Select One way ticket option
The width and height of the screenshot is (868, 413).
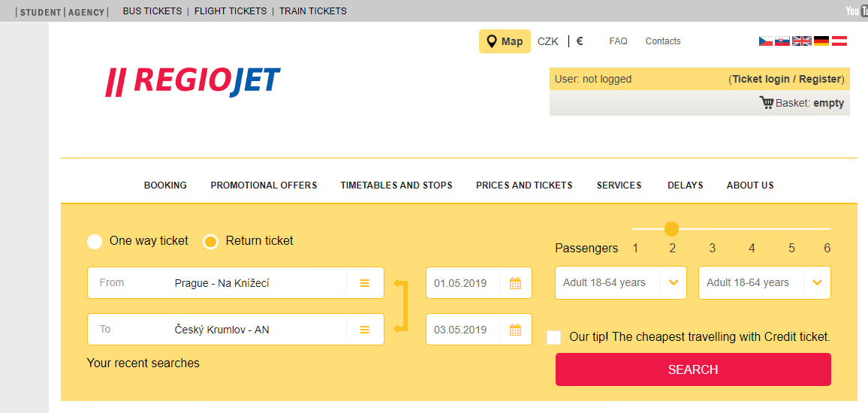tap(95, 241)
